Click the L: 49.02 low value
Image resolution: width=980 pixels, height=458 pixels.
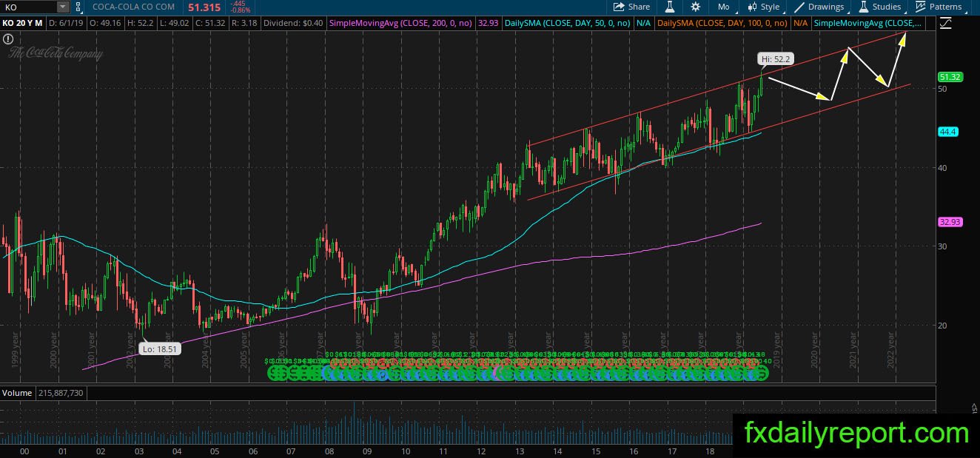[x=175, y=24]
